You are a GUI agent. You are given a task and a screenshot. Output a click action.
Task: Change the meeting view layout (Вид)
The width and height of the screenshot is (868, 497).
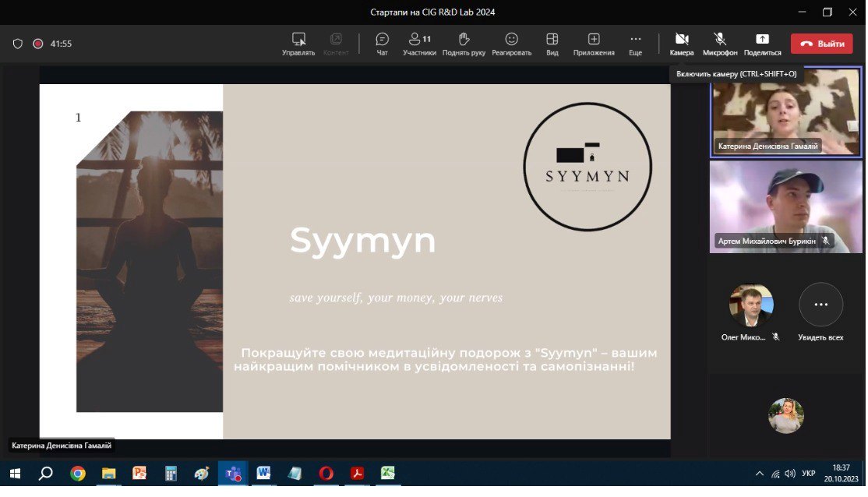pyautogui.click(x=552, y=44)
